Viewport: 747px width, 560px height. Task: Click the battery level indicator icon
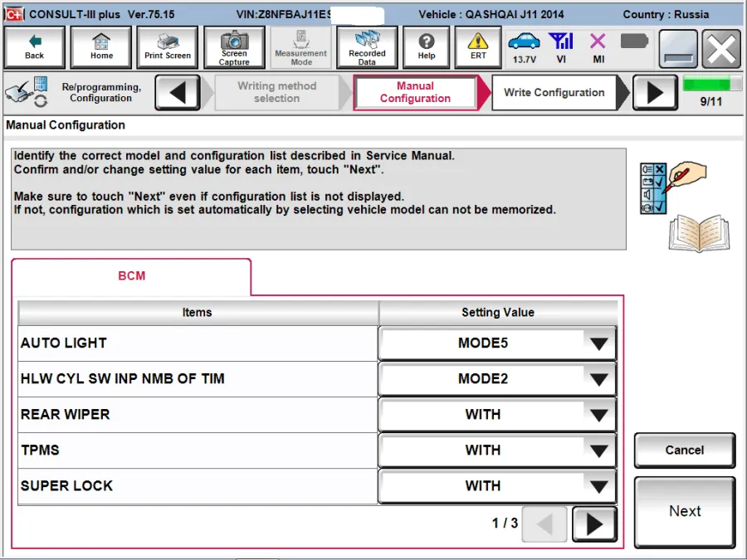(634, 41)
